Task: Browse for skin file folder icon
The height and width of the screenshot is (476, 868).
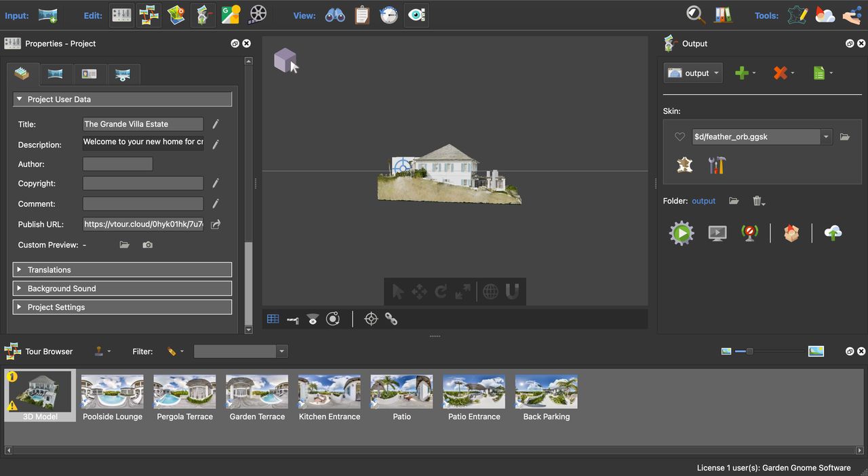Action: (845, 137)
